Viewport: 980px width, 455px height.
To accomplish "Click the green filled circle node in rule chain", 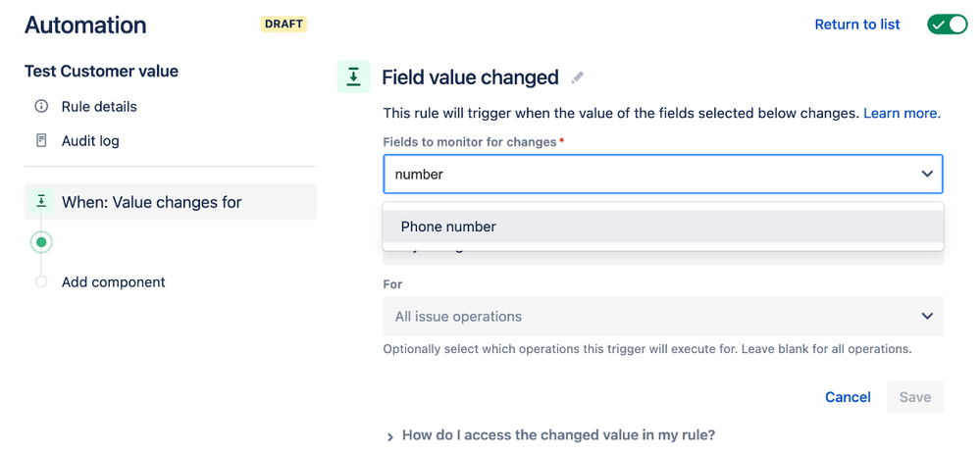I will coord(41,242).
